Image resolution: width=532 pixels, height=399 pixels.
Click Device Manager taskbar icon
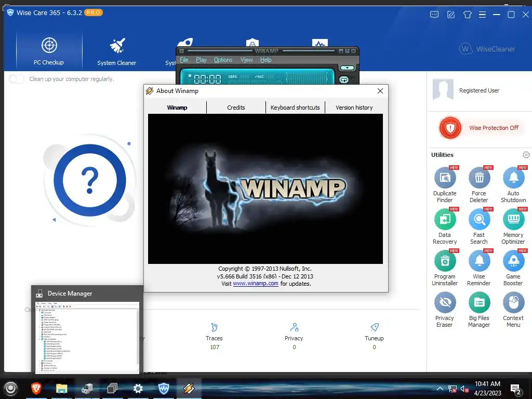click(87, 388)
